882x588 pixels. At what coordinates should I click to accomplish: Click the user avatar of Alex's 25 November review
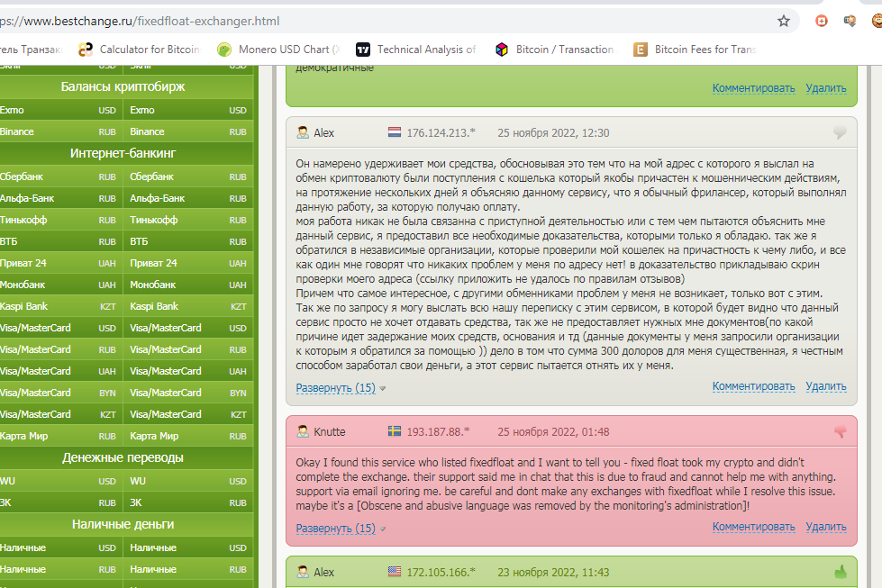pos(303,132)
